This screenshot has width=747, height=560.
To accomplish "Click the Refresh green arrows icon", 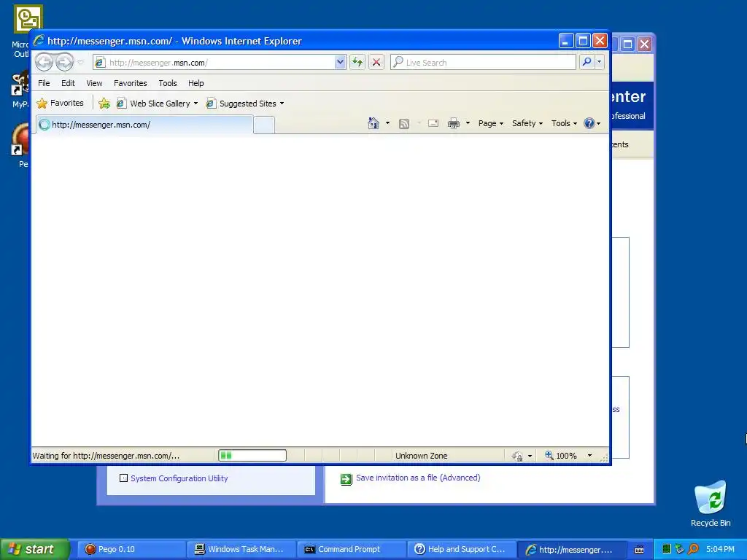I will pyautogui.click(x=357, y=63).
